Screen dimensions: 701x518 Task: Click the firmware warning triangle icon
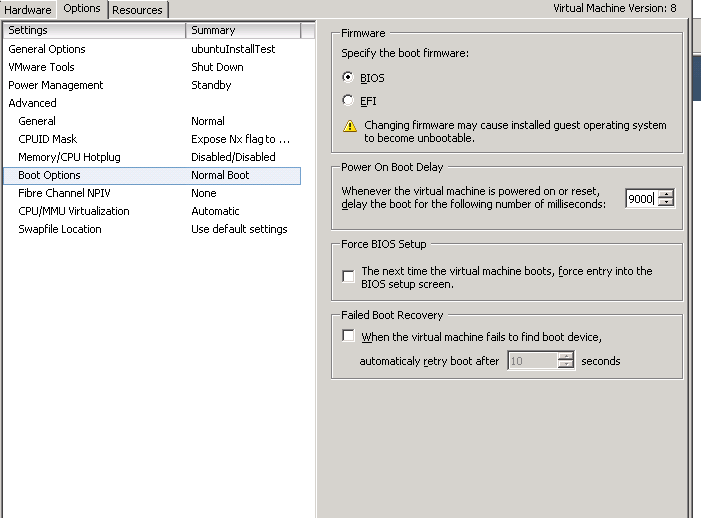[x=350, y=126]
